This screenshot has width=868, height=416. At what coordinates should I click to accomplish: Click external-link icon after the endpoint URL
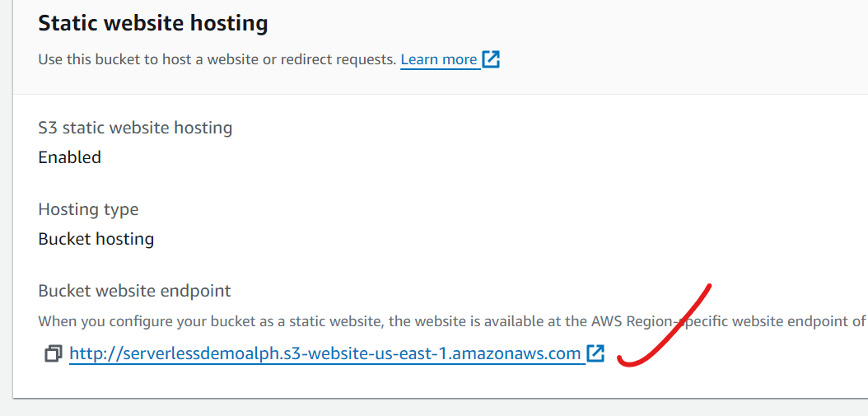click(595, 353)
